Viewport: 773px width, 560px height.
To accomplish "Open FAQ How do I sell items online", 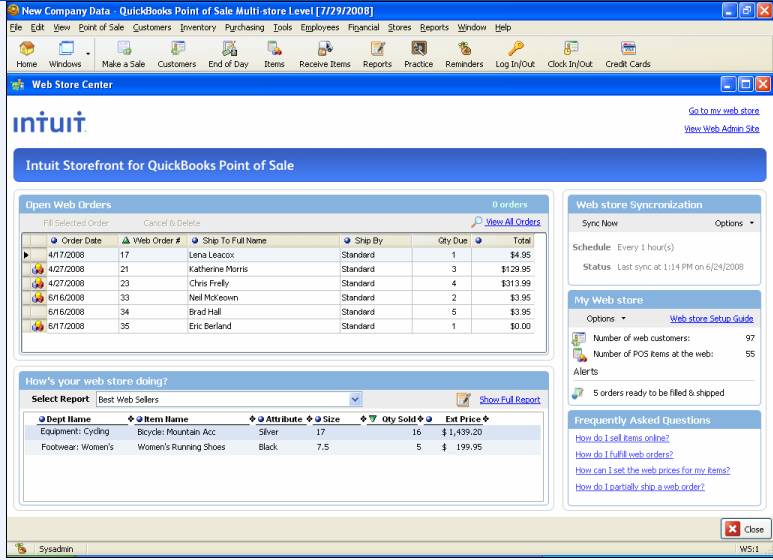I will click(622, 438).
